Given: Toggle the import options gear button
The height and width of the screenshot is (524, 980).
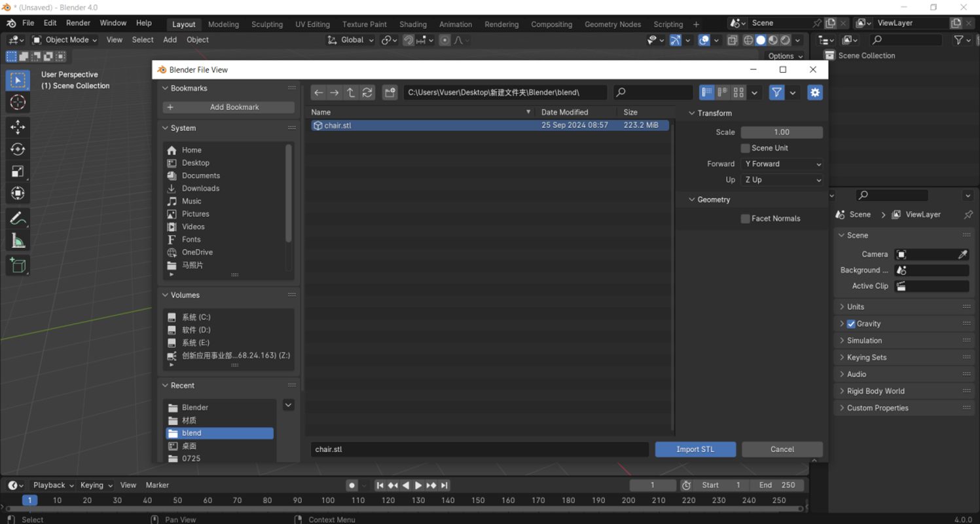Looking at the screenshot, I should click(815, 92).
